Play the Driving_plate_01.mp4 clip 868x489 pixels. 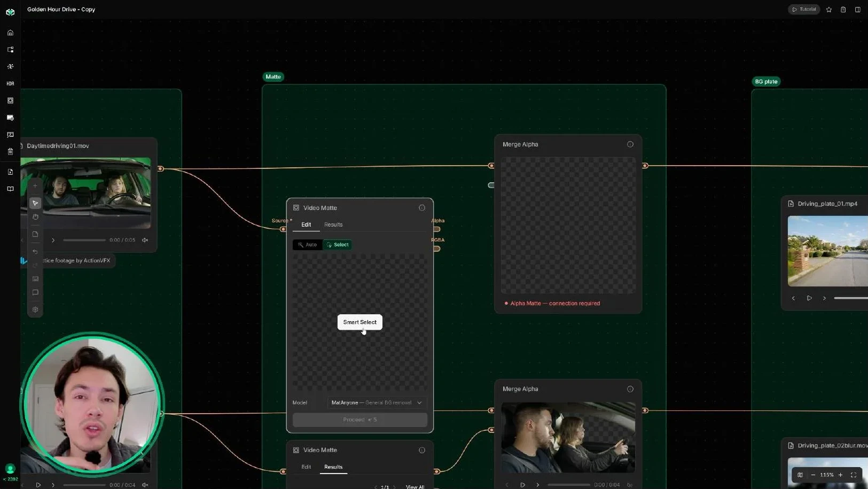(809, 298)
